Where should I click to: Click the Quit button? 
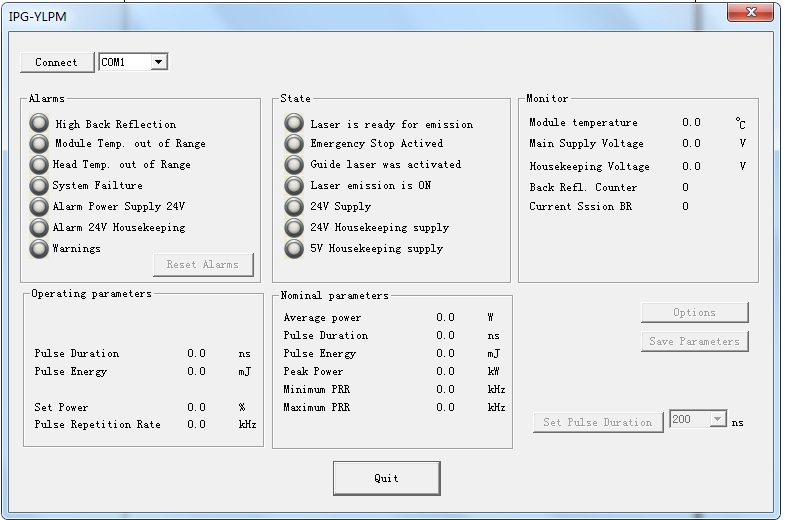(x=387, y=478)
